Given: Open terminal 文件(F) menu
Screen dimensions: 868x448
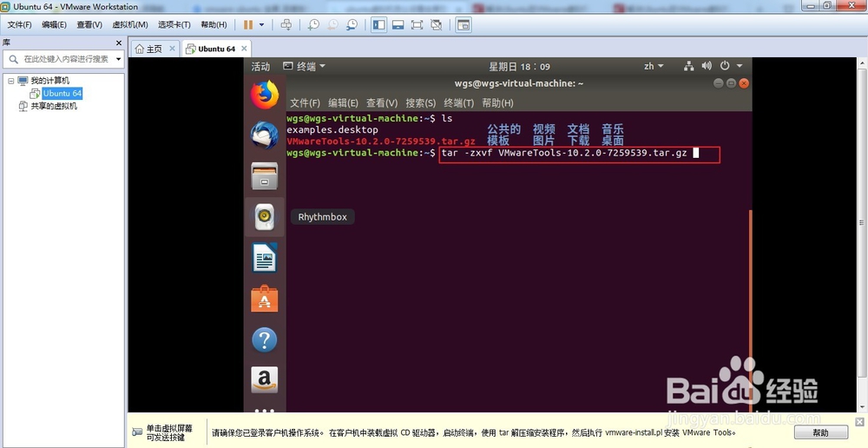Looking at the screenshot, I should click(x=305, y=103).
